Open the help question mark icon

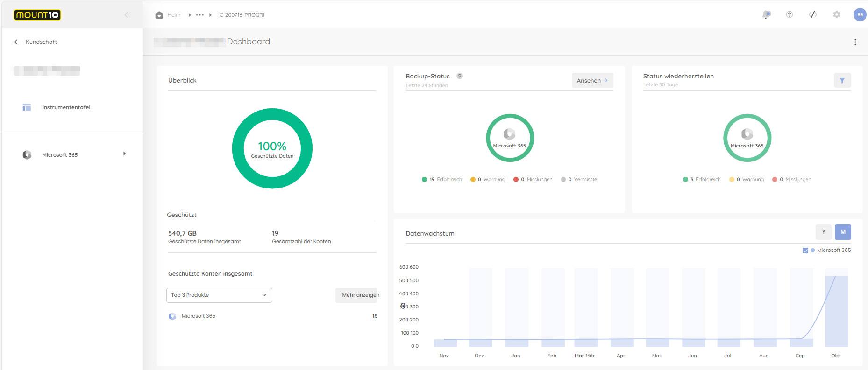coord(790,15)
